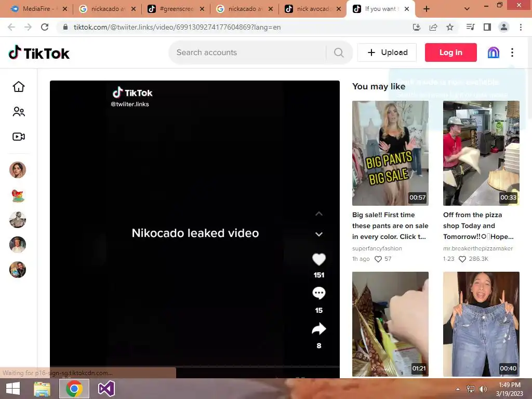Open the LIVE camera icon in sidebar
The image size is (532, 399).
(x=19, y=137)
